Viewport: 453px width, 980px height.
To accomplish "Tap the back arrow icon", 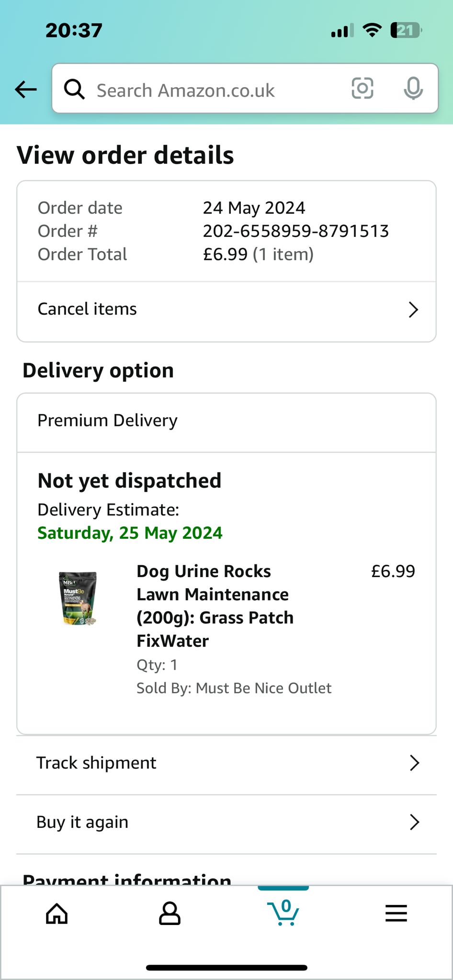I will (x=26, y=89).
